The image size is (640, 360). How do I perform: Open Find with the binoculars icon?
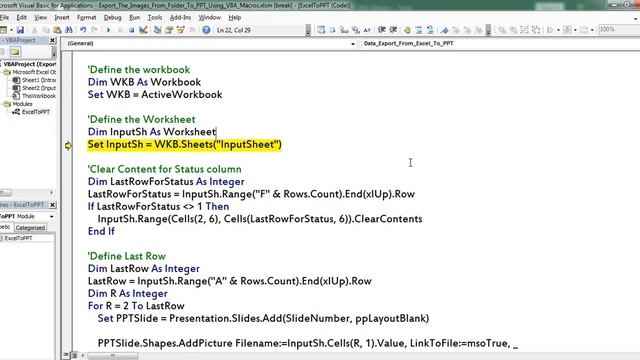pyautogui.click(x=69, y=30)
